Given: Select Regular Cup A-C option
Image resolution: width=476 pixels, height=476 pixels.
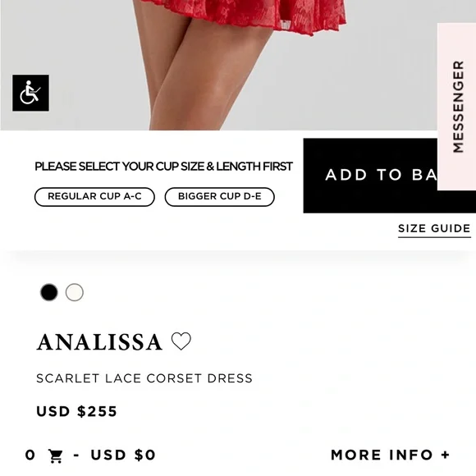Looking at the screenshot, I should pyautogui.click(x=94, y=197).
